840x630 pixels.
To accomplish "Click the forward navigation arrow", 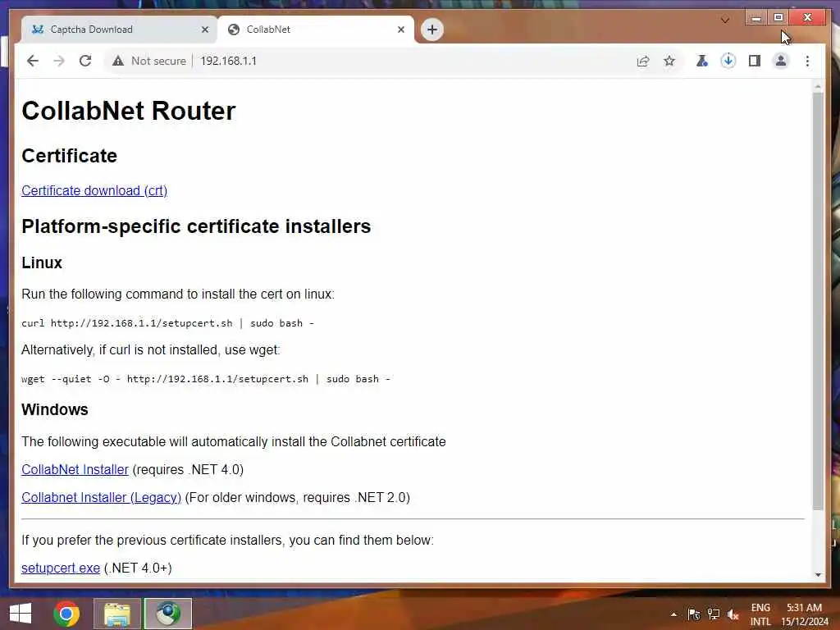I will [59, 61].
